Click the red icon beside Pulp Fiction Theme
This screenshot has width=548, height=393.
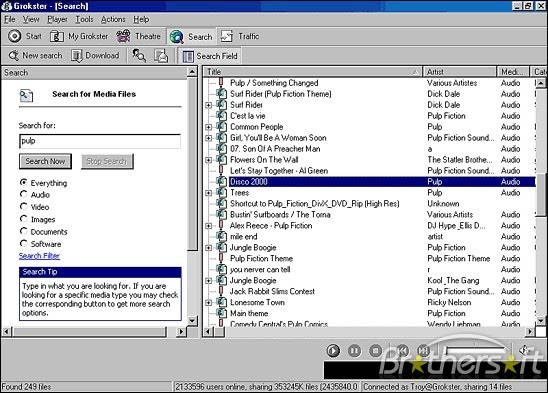pyautogui.click(x=221, y=258)
